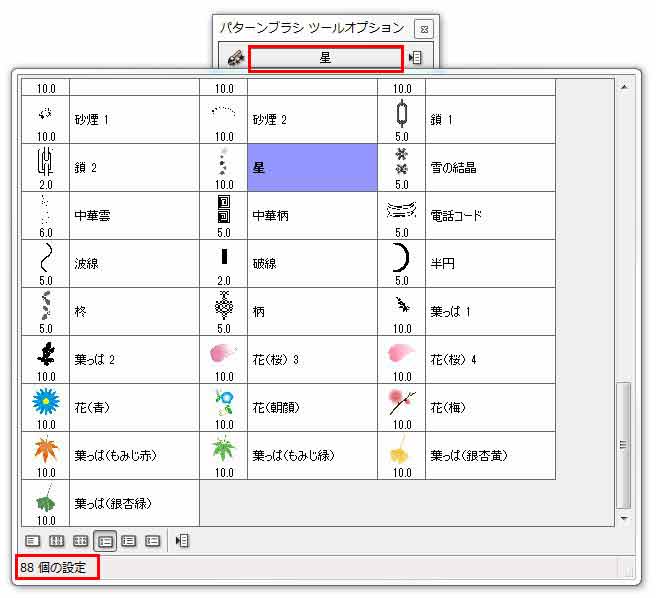Select the green maple 葉っぱ(もみじ緑) thumbnail
The image size is (656, 598).
(224, 449)
